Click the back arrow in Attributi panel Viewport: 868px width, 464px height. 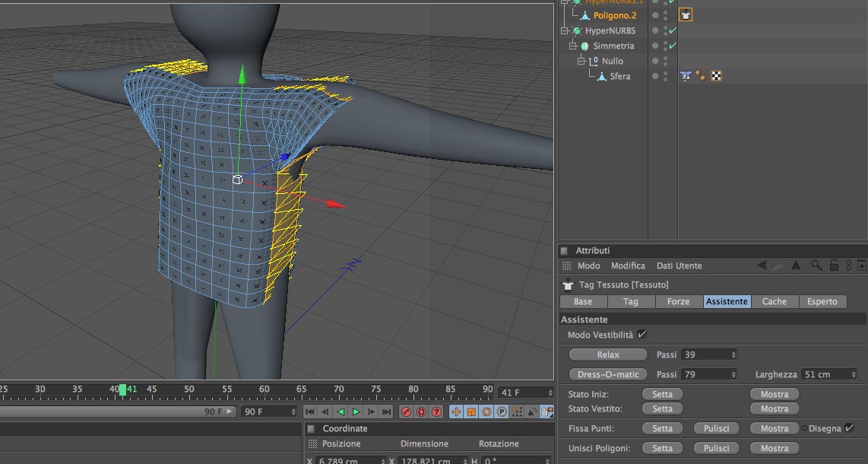tap(762, 265)
